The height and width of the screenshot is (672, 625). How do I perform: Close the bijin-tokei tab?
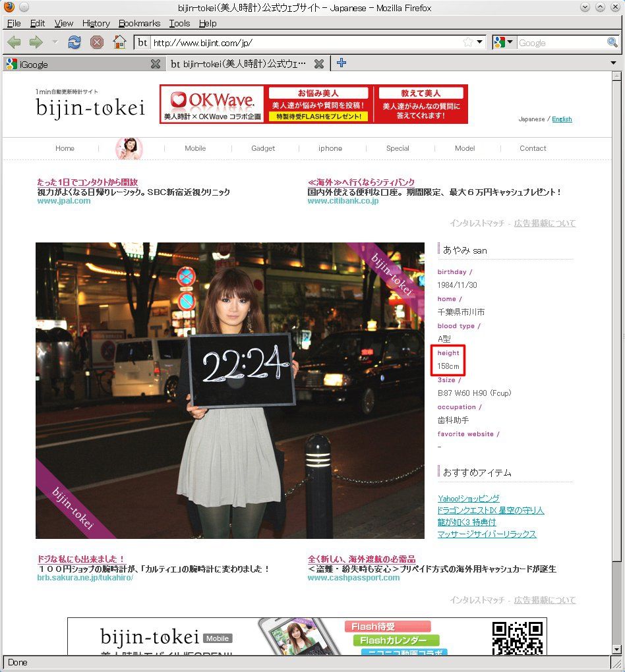(318, 65)
